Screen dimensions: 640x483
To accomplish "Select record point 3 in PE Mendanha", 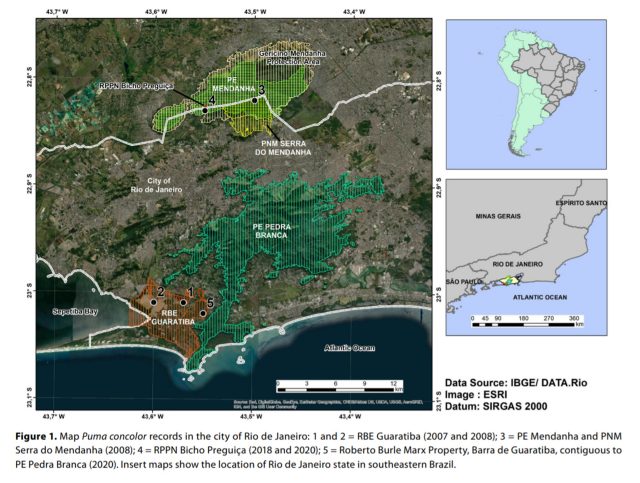I will 256,99.
